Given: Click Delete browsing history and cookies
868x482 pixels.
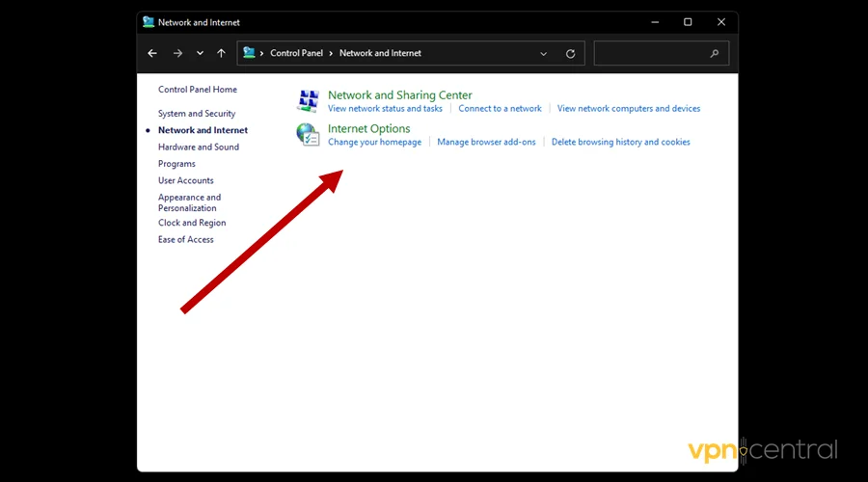Looking at the screenshot, I should (x=620, y=143).
